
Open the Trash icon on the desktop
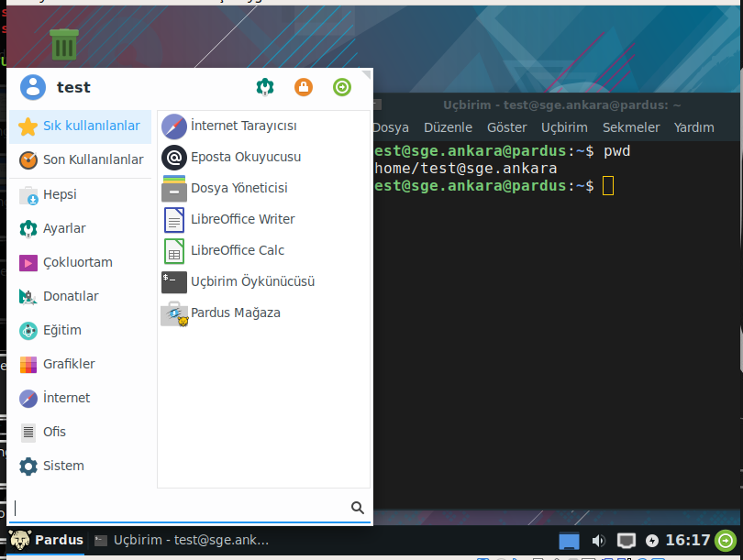coord(64,44)
